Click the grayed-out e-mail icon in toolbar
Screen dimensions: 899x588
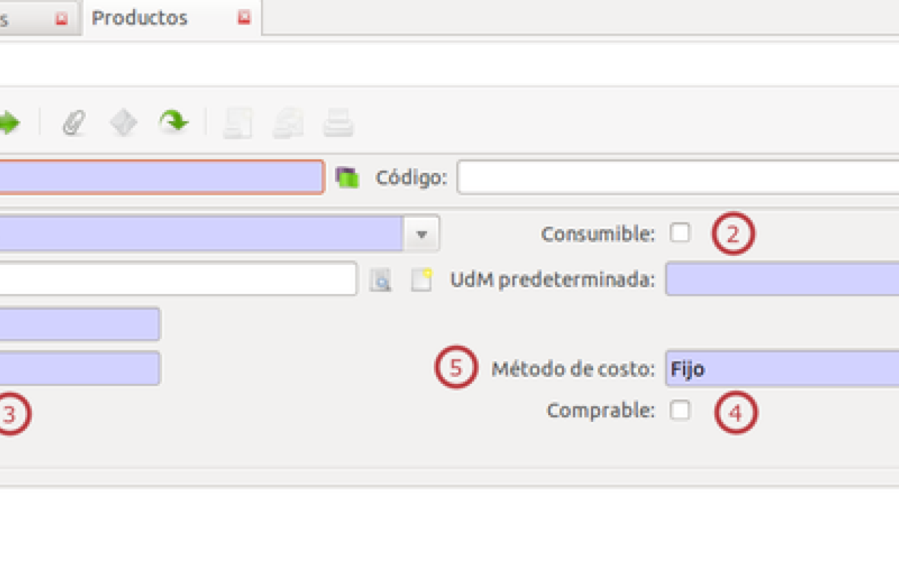pyautogui.click(x=287, y=124)
